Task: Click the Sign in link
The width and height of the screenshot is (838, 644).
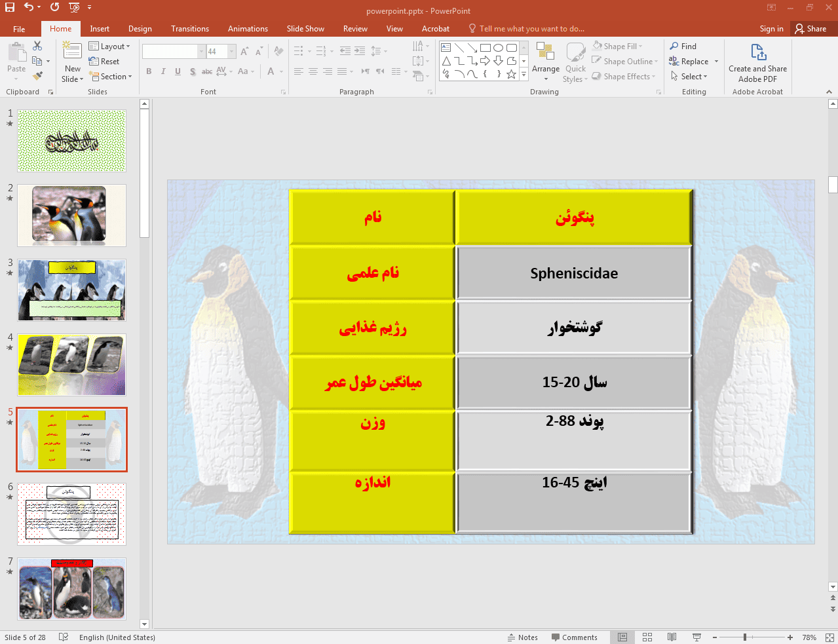Action: (x=771, y=29)
